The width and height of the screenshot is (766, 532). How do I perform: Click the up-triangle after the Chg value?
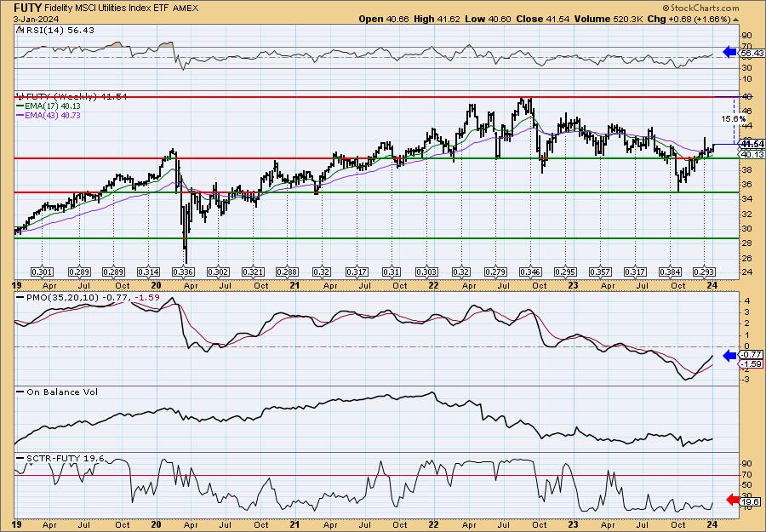(x=735, y=20)
